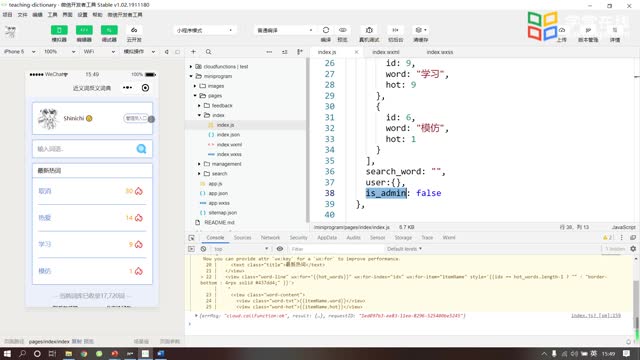The height and width of the screenshot is (360, 640).
Task: Toggle the Debugger panel button
Action: coord(109,30)
